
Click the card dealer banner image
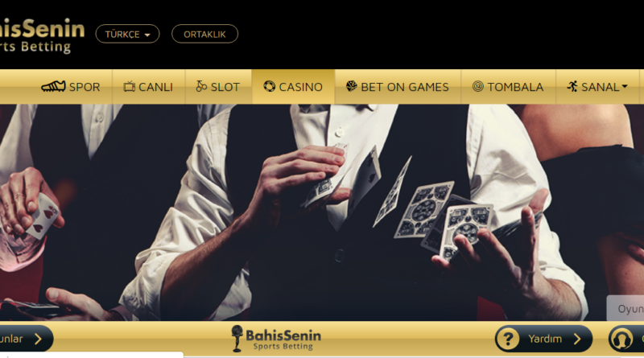322,212
